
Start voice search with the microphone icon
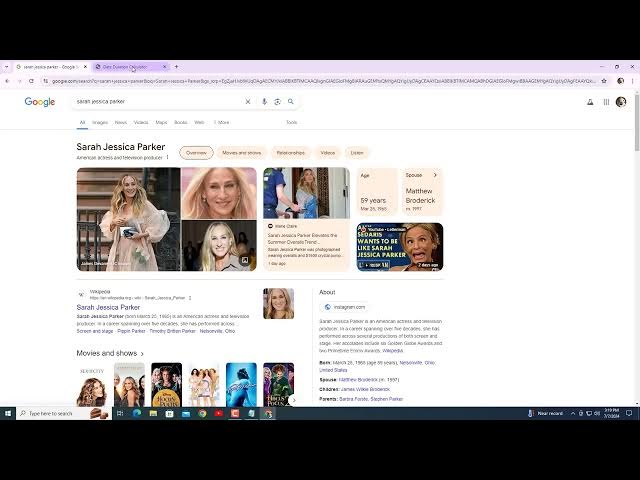[264, 101]
